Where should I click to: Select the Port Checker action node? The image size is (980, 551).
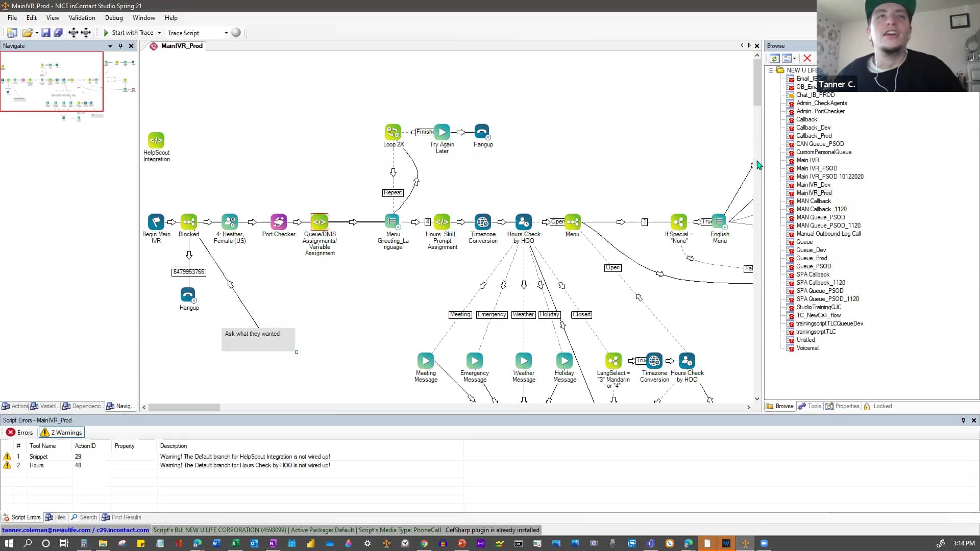coord(279,222)
